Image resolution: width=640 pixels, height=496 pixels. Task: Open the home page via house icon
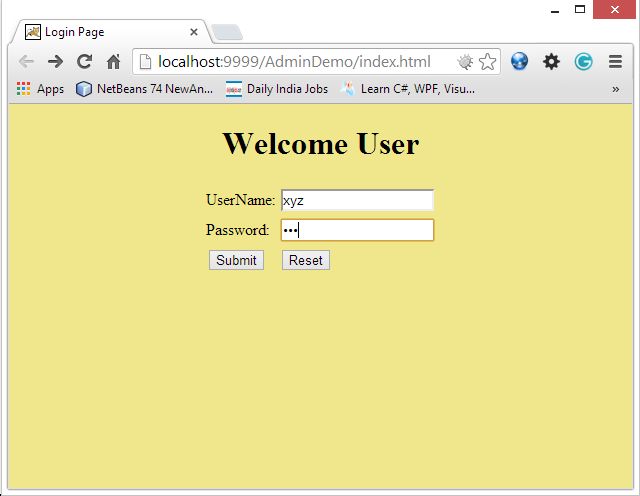tap(113, 62)
